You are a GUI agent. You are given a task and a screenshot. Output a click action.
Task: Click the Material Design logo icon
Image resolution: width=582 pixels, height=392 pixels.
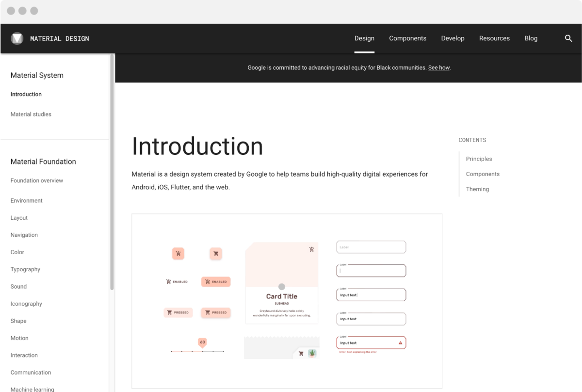pyautogui.click(x=17, y=38)
